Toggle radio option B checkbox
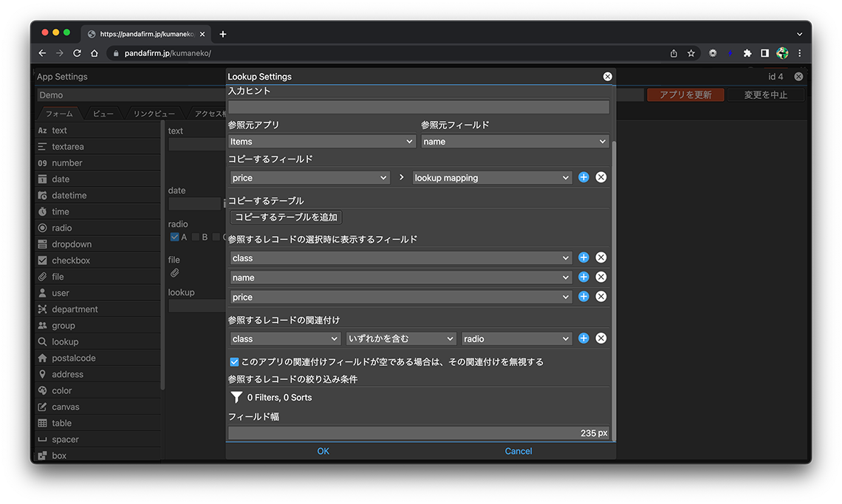 pyautogui.click(x=196, y=237)
